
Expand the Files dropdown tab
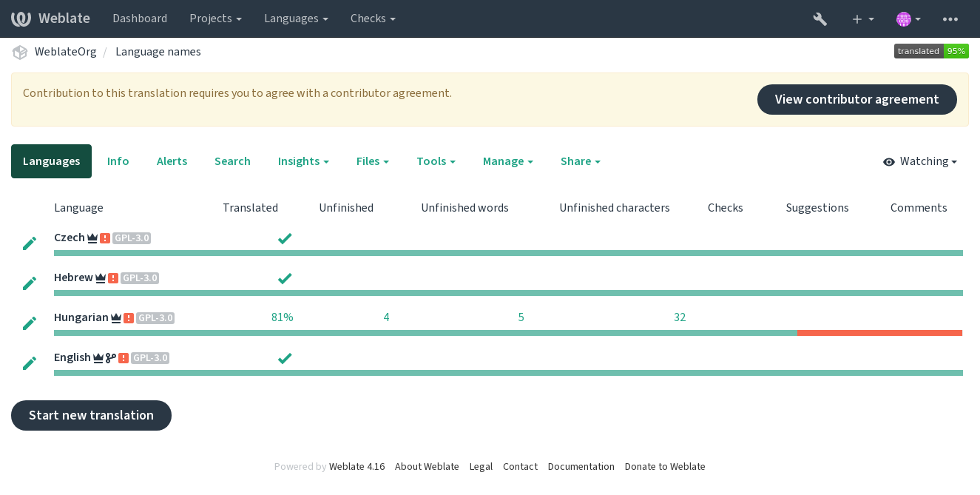coord(373,161)
